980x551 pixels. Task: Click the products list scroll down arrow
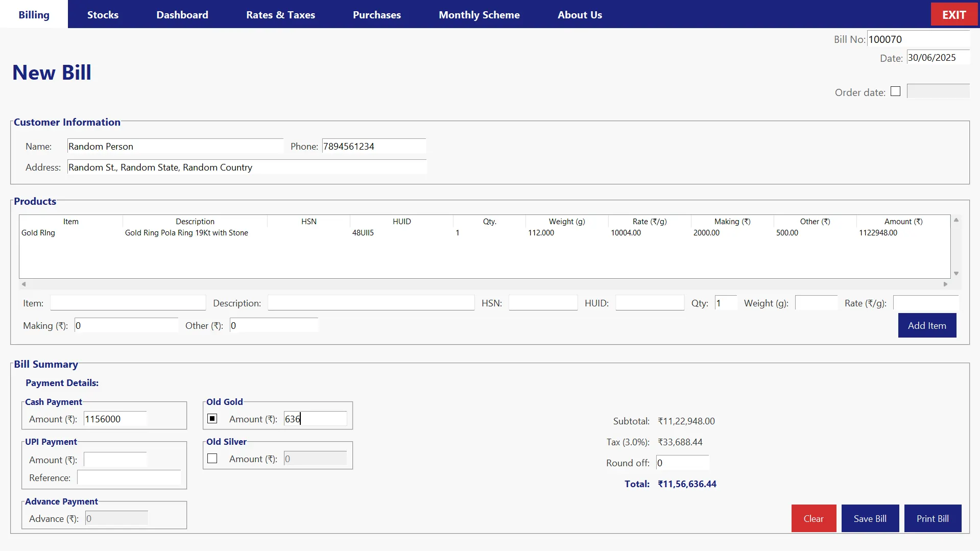pos(956,274)
